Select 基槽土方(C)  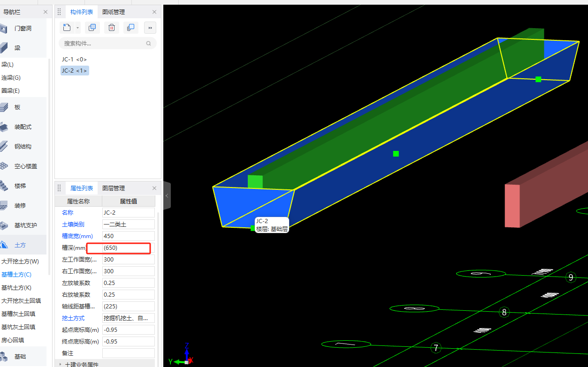pos(16,275)
